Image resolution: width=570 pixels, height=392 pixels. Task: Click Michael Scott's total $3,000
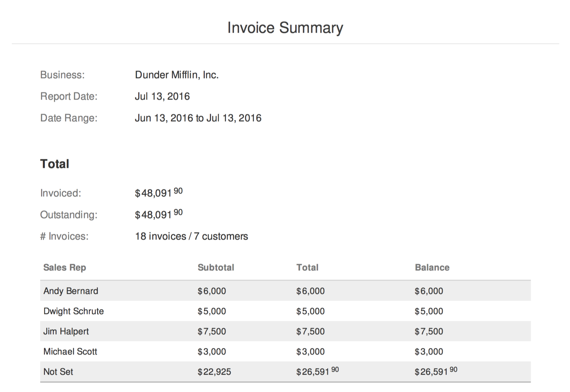311,352
